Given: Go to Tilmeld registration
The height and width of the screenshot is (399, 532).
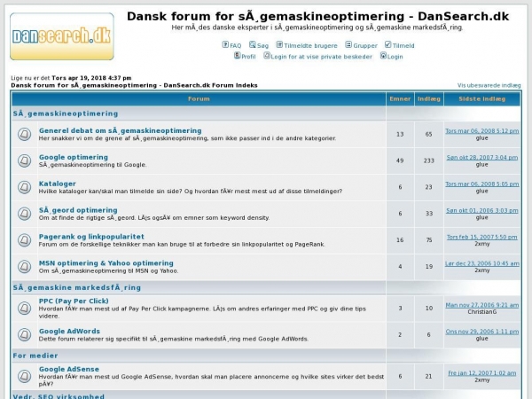Looking at the screenshot, I should [x=403, y=46].
